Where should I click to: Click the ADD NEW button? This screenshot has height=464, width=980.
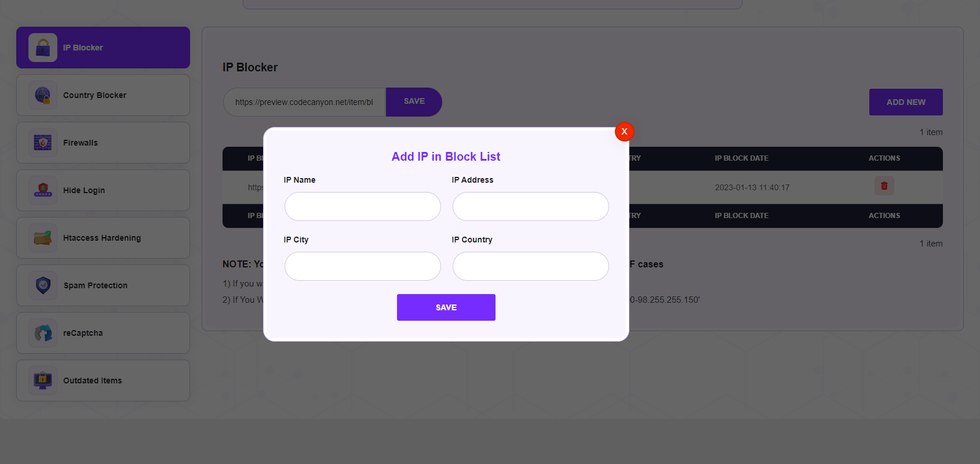(x=906, y=102)
